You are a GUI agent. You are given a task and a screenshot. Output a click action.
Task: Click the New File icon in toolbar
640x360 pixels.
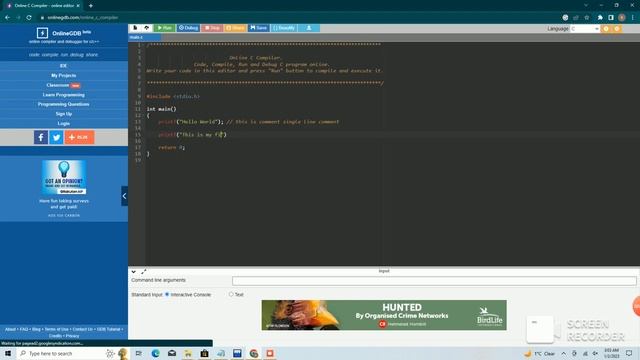click(x=135, y=28)
